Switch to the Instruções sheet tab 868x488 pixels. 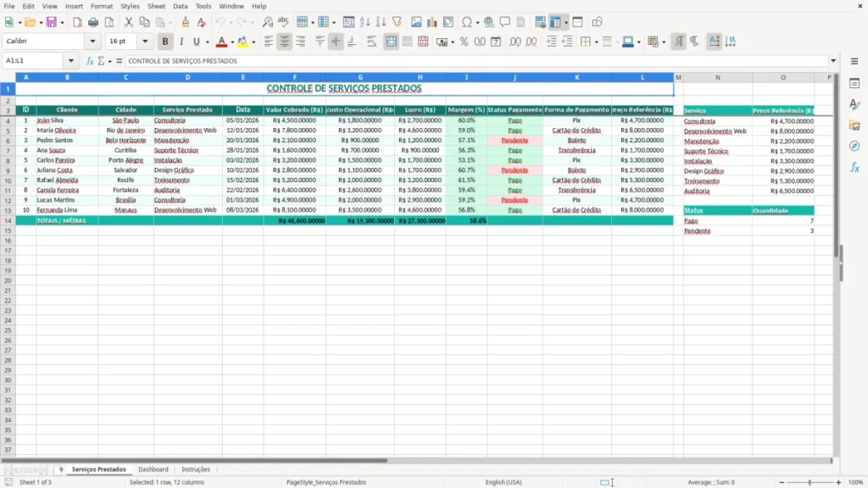click(196, 469)
